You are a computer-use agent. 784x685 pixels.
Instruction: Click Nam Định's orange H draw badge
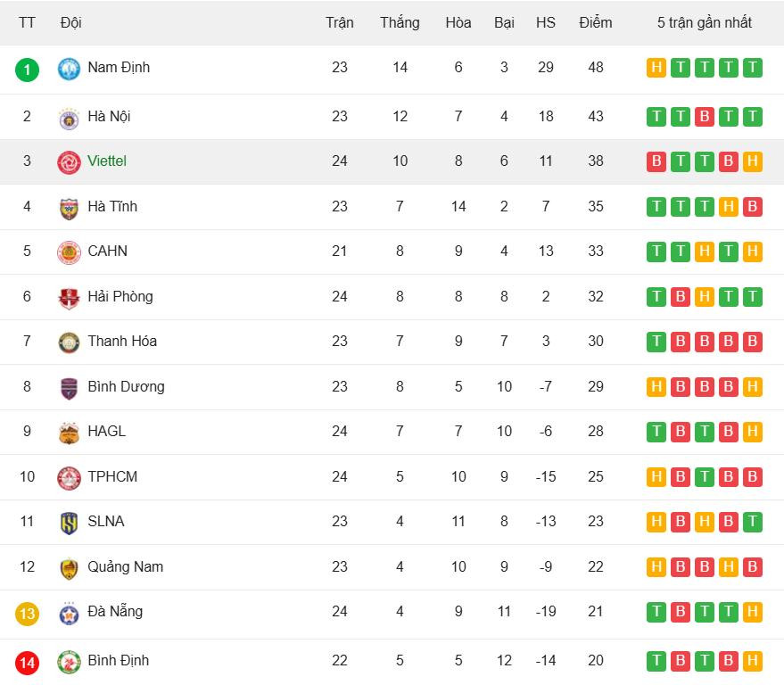[656, 68]
